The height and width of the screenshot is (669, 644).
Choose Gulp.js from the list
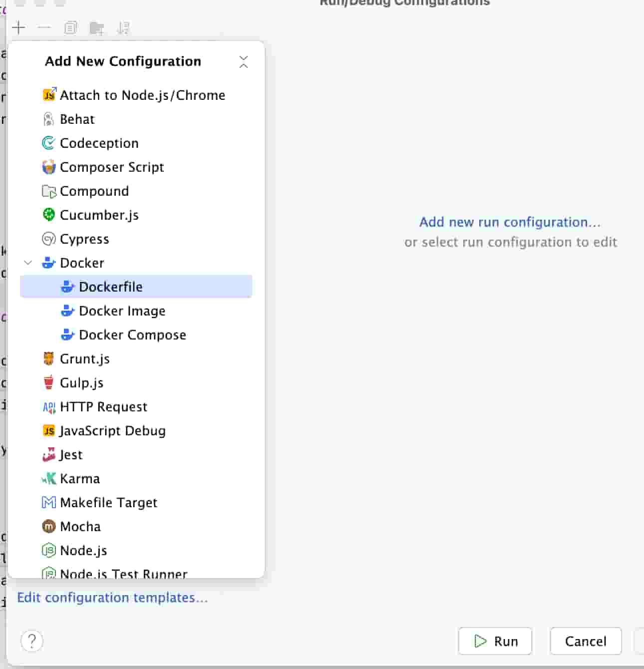pyautogui.click(x=136, y=382)
